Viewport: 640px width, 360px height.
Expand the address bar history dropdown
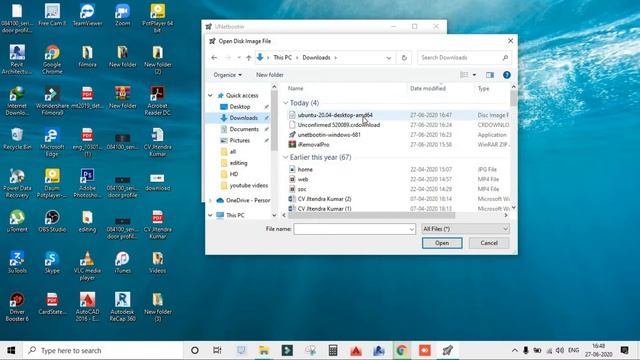point(389,58)
